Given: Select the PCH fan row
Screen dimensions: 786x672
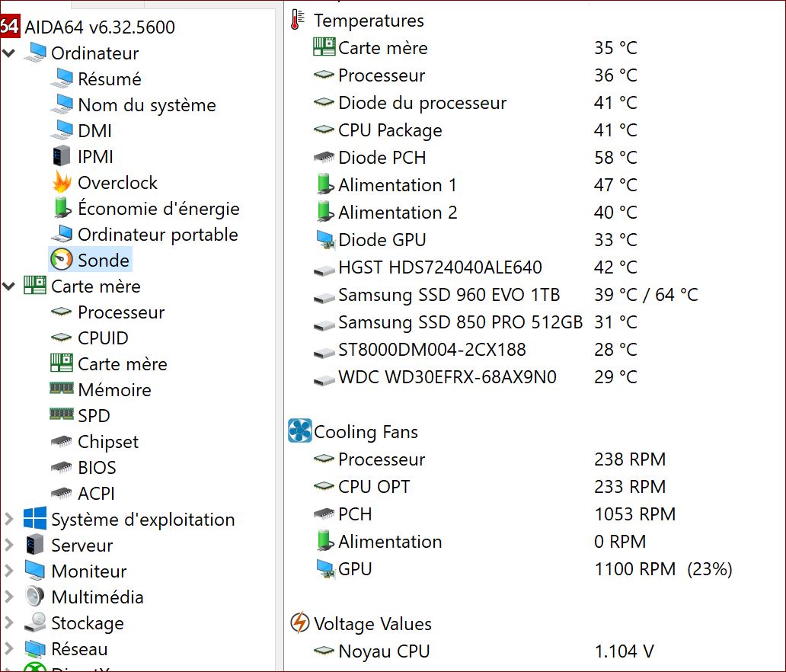Looking at the screenshot, I should click(x=495, y=514).
